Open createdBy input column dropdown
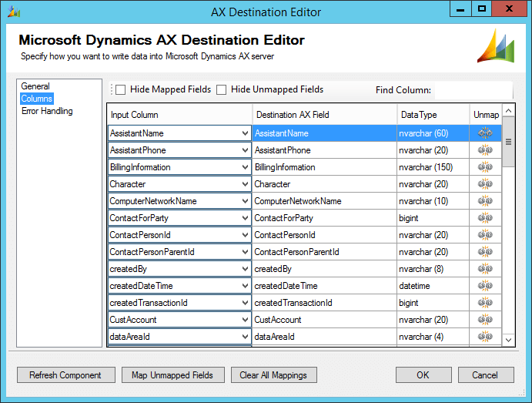The height and width of the screenshot is (403, 532). click(244, 269)
